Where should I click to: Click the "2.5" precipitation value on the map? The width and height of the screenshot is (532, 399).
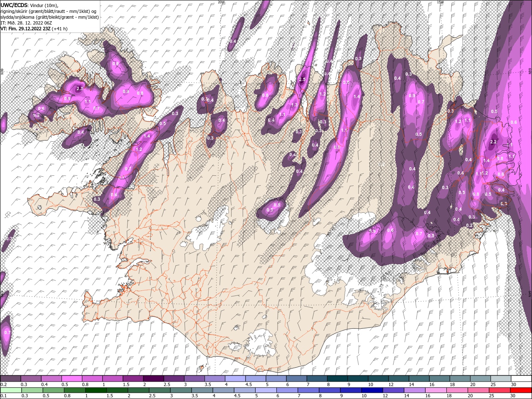(x=303, y=80)
